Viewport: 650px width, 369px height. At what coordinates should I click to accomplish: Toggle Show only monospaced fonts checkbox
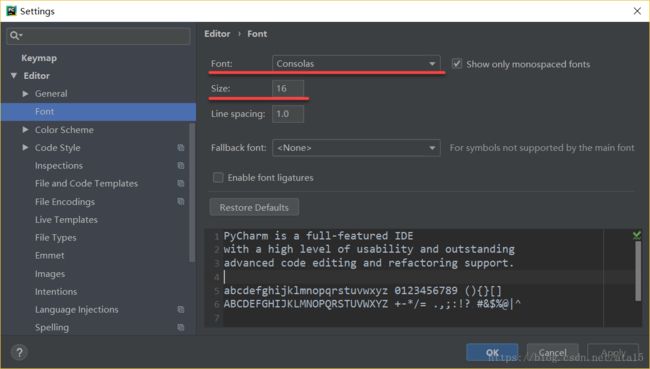tap(456, 64)
